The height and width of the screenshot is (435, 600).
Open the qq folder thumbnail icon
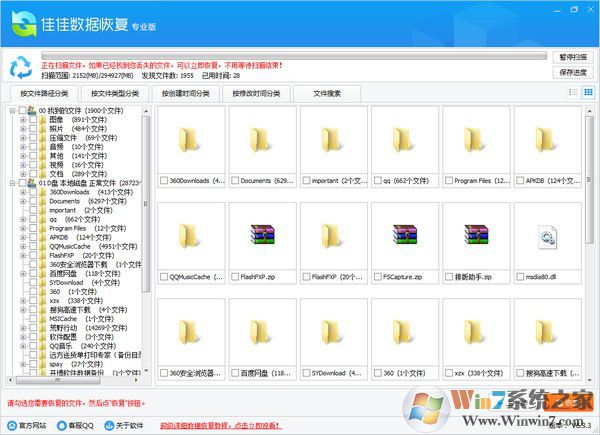(404, 140)
